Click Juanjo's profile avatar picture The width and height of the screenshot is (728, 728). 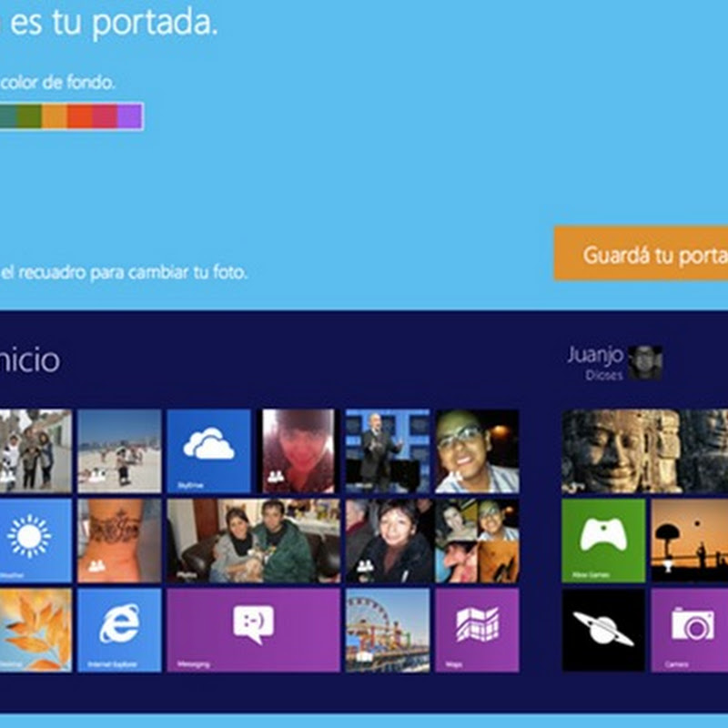645,362
